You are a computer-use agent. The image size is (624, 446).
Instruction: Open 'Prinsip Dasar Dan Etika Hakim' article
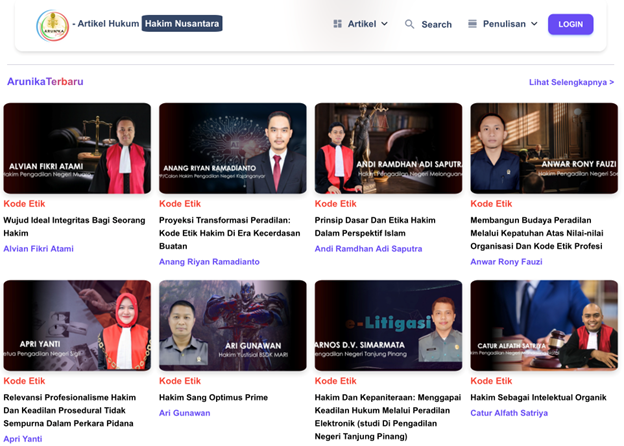pyautogui.click(x=375, y=226)
